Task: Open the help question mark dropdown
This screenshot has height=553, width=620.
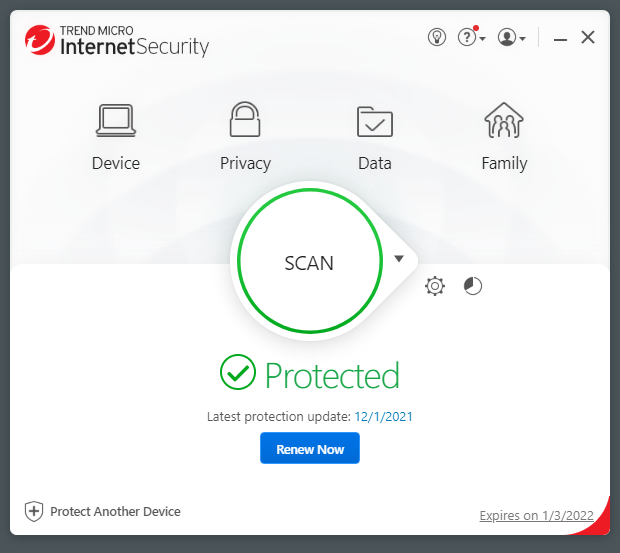Action: pyautogui.click(x=471, y=37)
